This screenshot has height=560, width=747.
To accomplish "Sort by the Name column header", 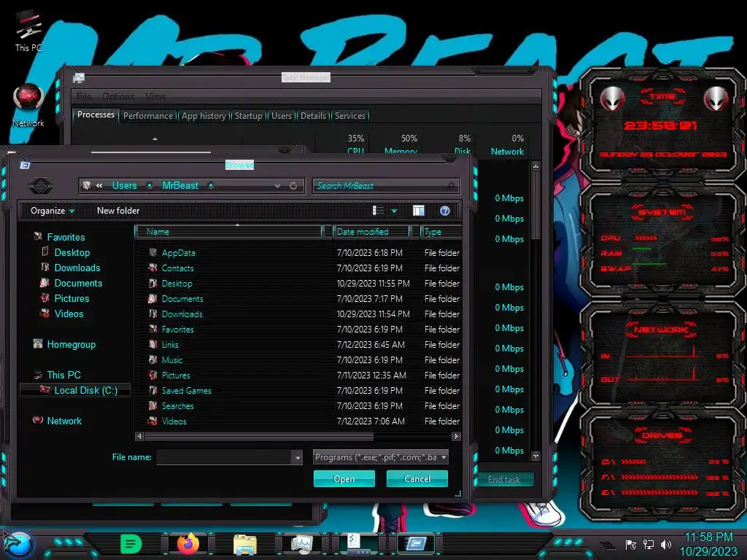I will point(229,231).
